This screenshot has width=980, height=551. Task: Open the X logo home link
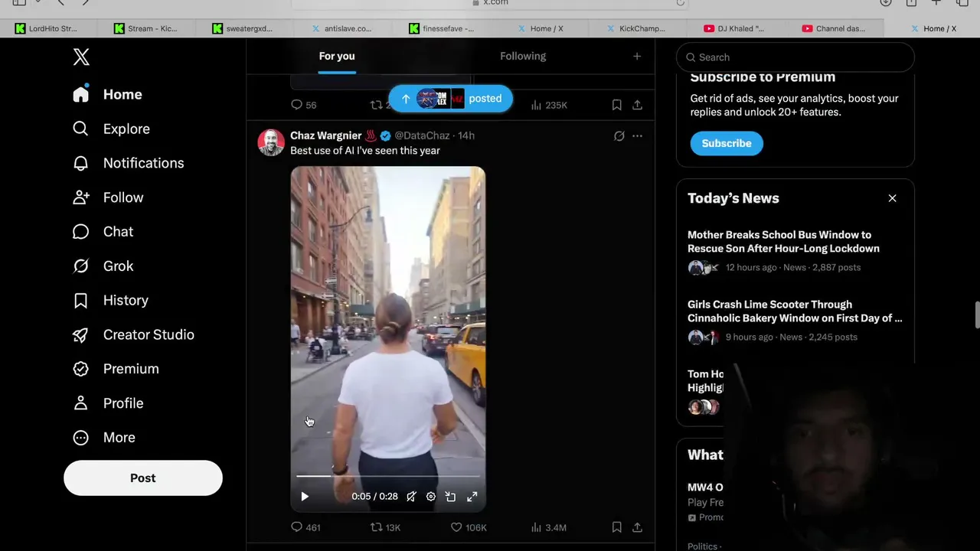81,57
